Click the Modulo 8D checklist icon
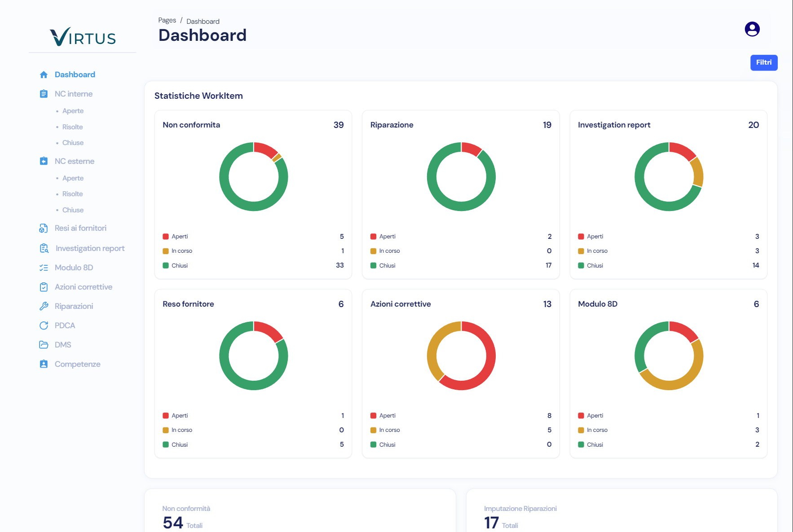The width and height of the screenshot is (793, 532). (44, 267)
